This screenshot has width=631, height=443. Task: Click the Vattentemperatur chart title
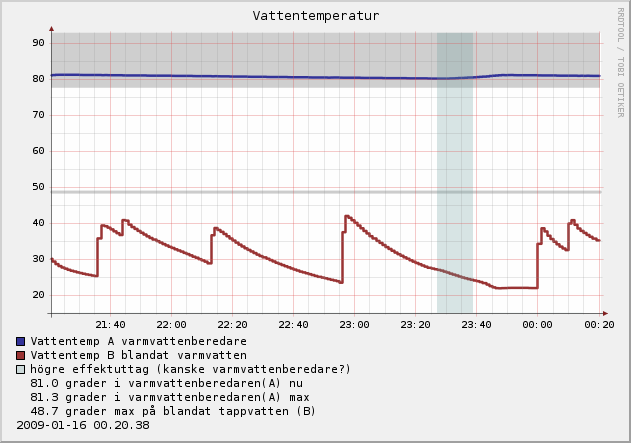coord(315,16)
